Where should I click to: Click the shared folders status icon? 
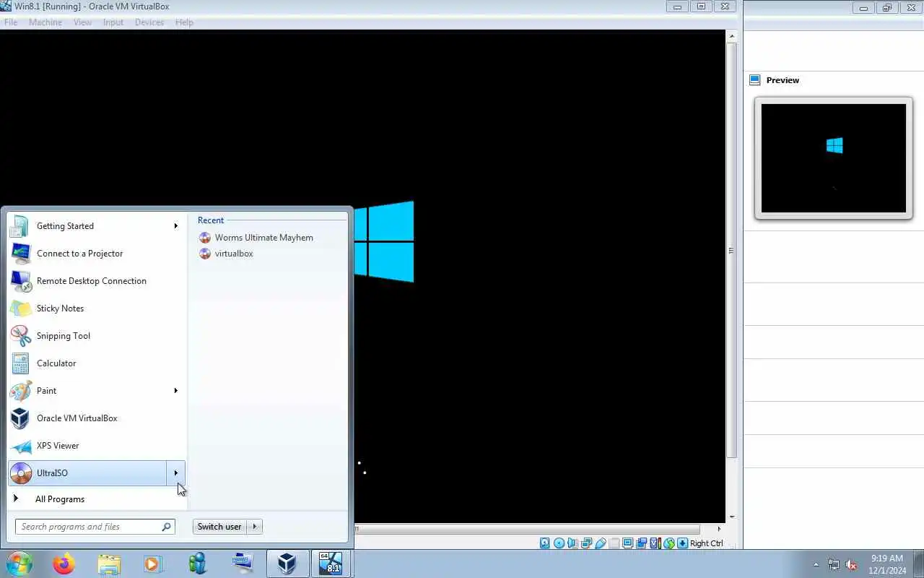coord(614,543)
